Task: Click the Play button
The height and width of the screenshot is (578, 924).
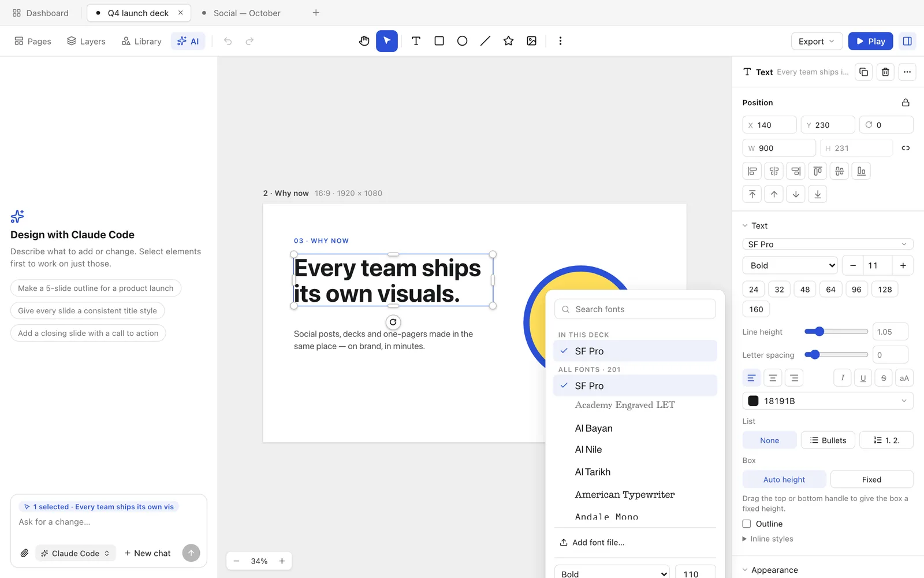Action: click(x=870, y=41)
